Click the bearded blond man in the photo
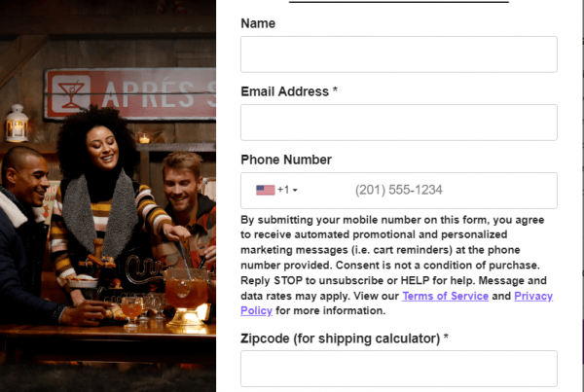Image resolution: width=584 pixels, height=392 pixels. pos(188,208)
